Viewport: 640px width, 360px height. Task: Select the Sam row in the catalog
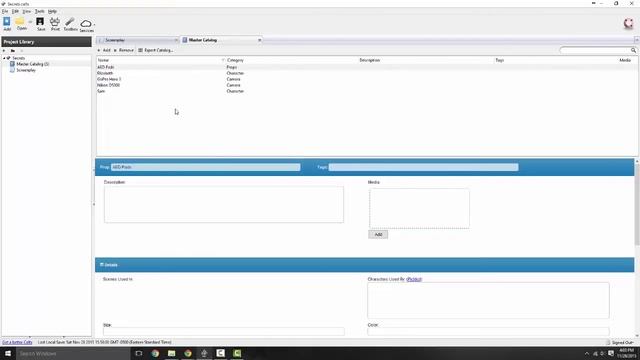click(366, 91)
